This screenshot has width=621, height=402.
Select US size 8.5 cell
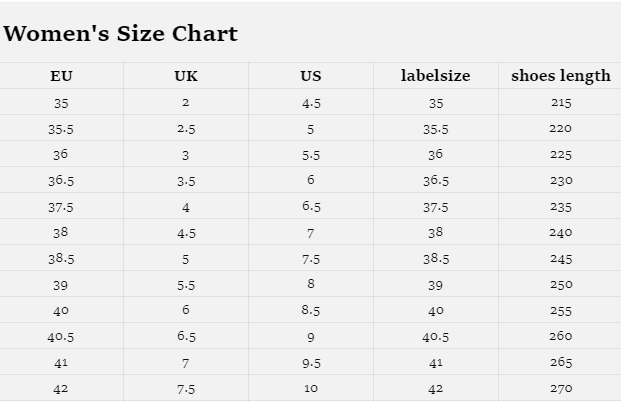click(x=311, y=310)
